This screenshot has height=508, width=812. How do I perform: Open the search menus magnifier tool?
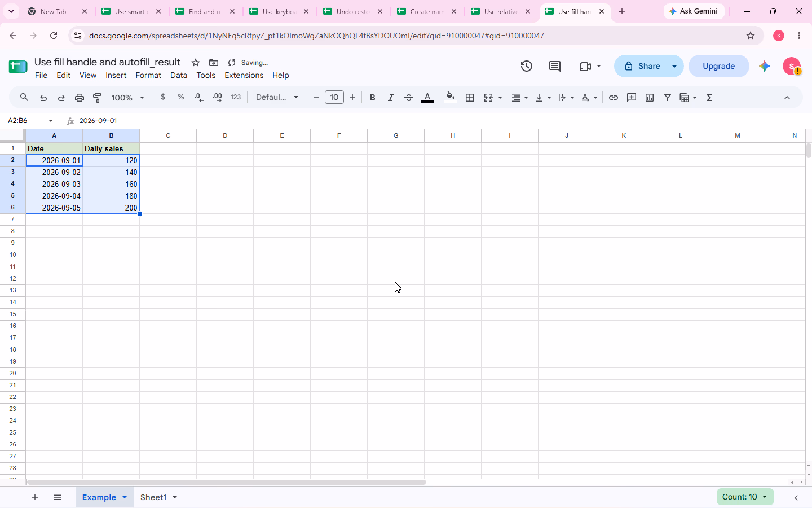(x=24, y=98)
